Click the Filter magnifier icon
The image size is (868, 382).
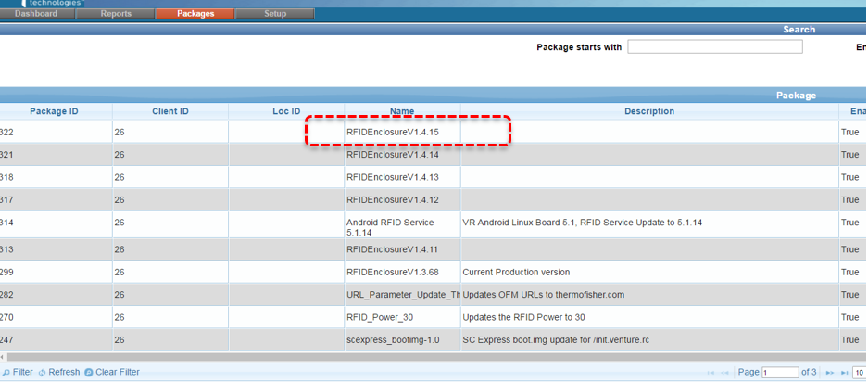(5, 372)
